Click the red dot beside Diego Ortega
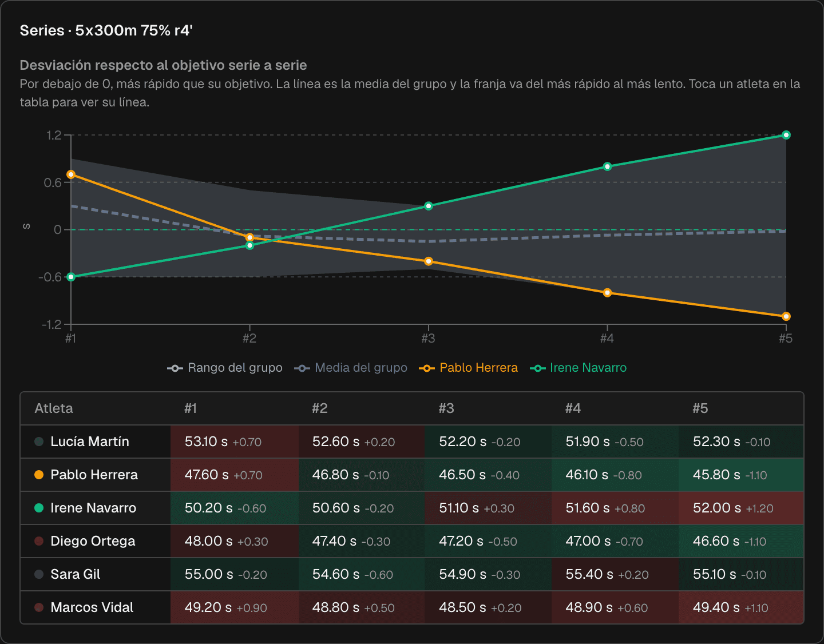This screenshot has width=824, height=644. point(39,541)
